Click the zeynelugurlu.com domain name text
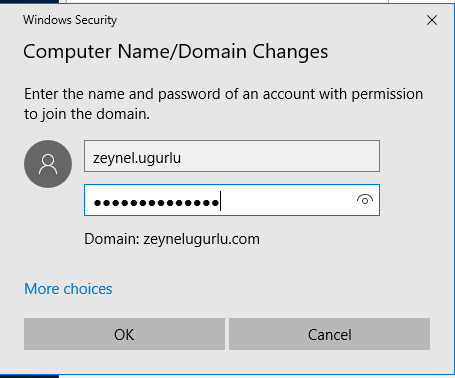The image size is (455, 378). (201, 239)
